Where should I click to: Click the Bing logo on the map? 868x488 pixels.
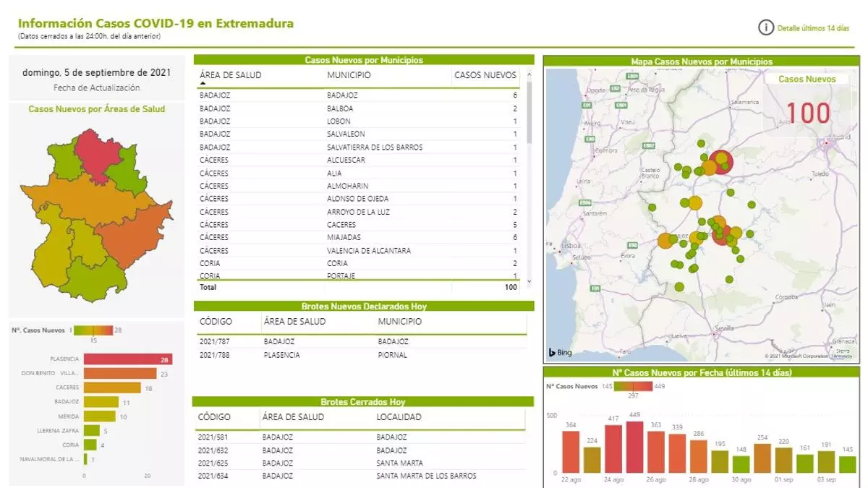pos(560,353)
